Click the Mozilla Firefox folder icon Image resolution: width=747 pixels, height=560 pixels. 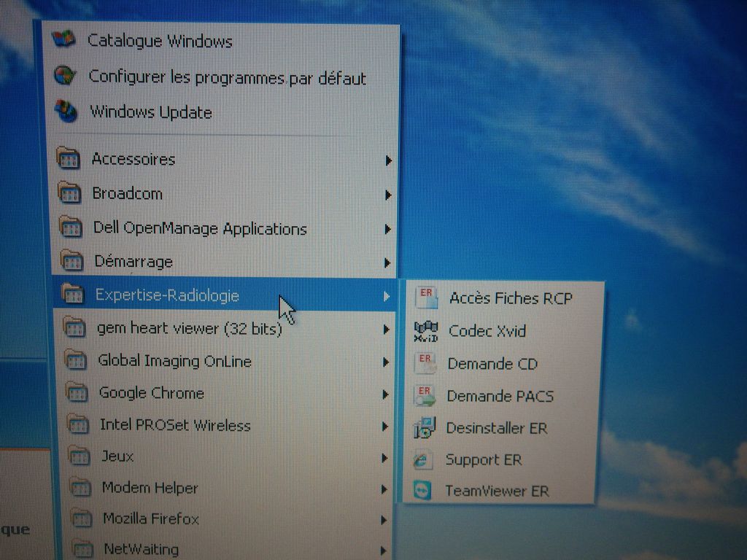(x=81, y=518)
